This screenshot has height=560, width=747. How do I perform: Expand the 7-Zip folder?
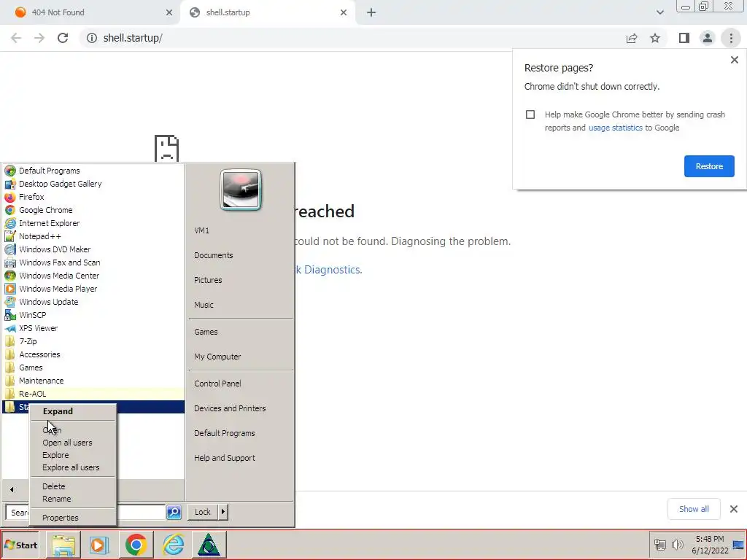(x=93, y=341)
